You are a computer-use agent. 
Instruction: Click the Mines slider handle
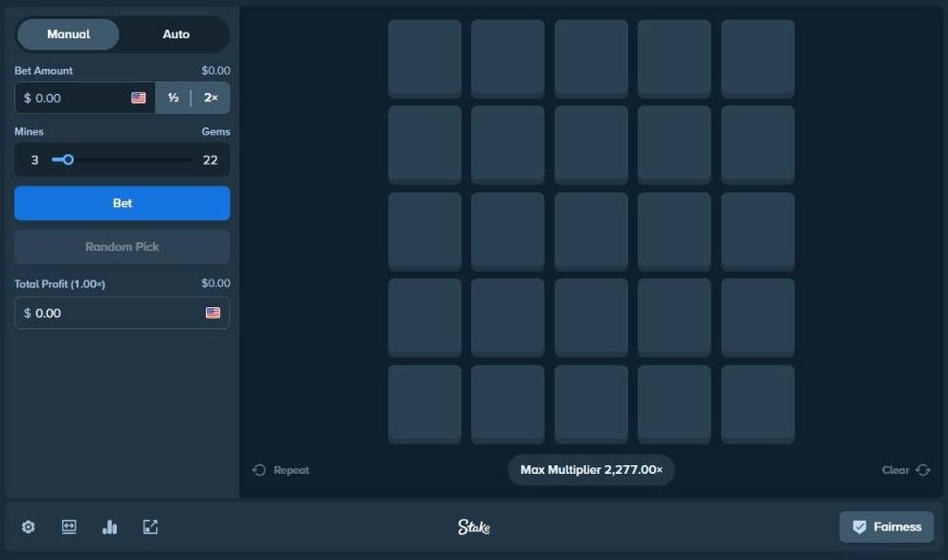click(68, 160)
